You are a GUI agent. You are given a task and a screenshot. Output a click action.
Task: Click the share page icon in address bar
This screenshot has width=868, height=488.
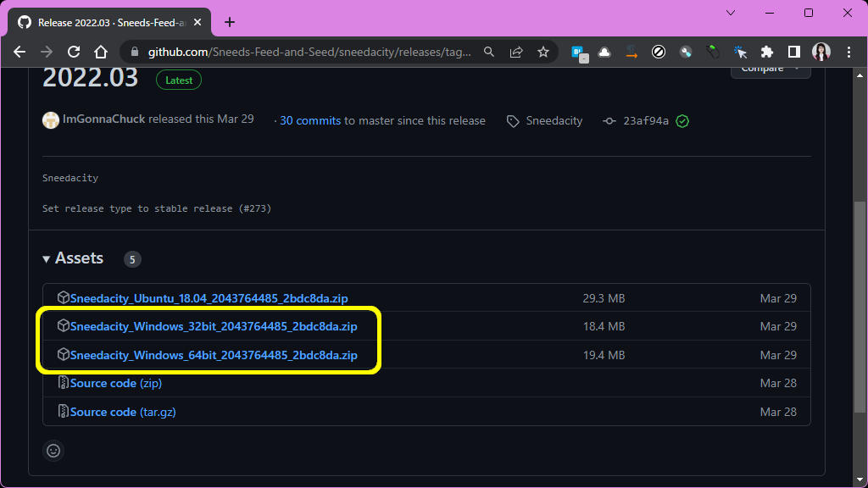[516, 52]
